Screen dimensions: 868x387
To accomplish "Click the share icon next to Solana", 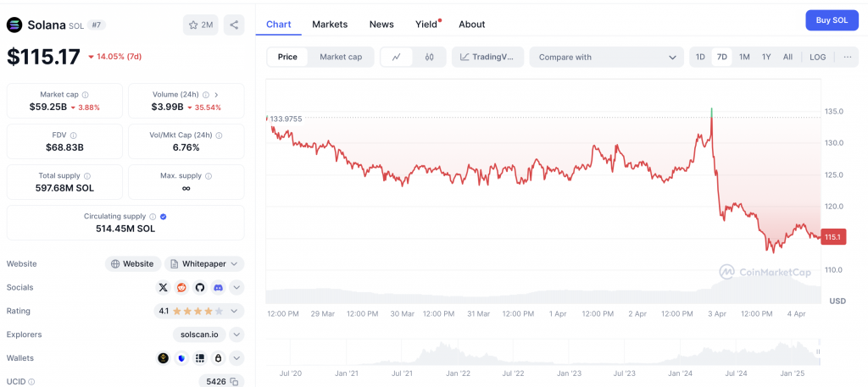I will click(234, 25).
